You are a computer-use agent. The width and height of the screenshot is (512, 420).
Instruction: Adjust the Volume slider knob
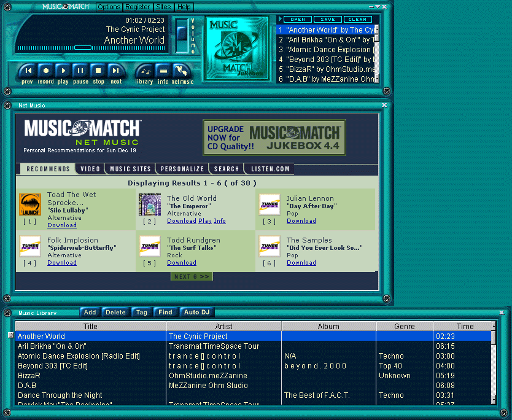click(182, 33)
